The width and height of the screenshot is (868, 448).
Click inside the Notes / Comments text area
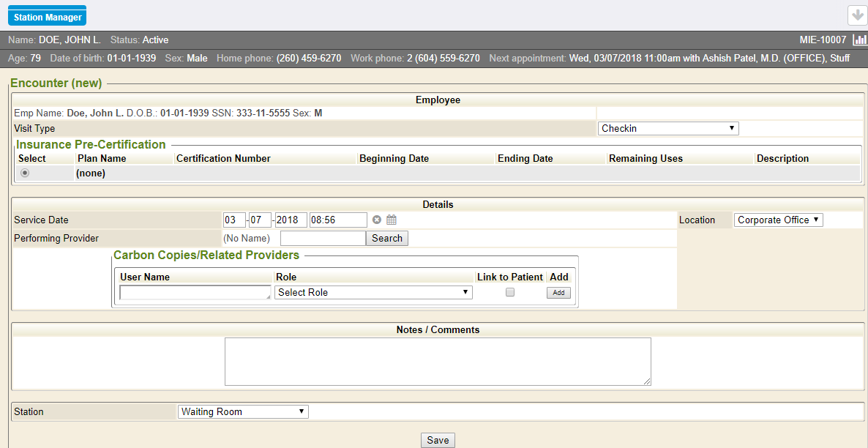coord(437,361)
